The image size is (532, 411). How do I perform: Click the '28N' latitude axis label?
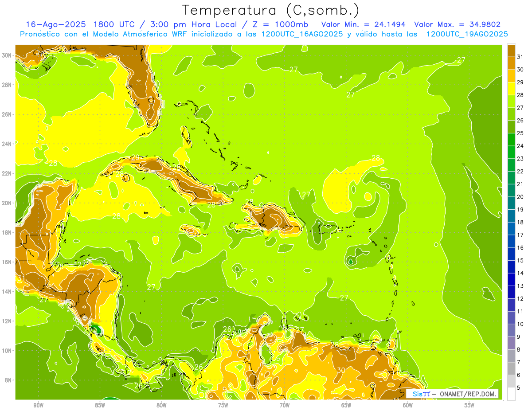7,85
